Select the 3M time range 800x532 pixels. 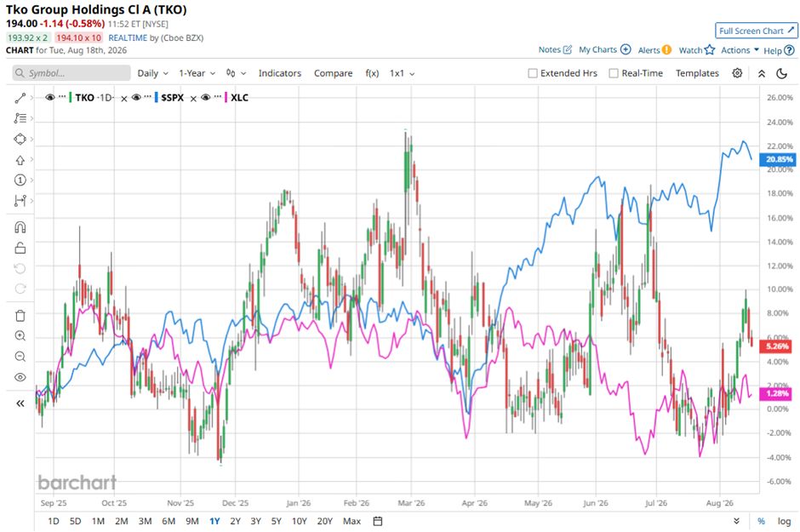(145, 521)
